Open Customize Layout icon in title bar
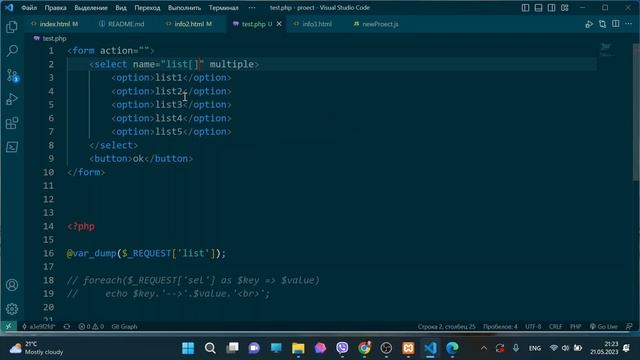 pos(564,8)
